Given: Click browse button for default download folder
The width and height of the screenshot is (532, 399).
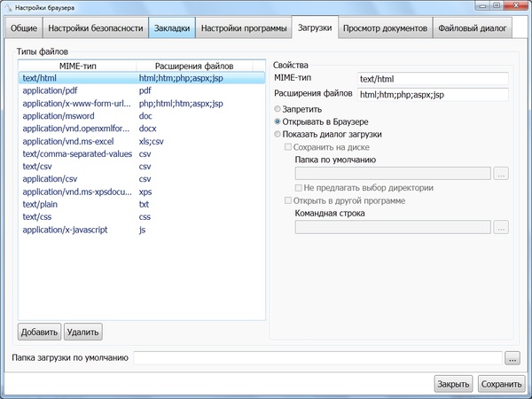Looking at the screenshot, I should pos(512,358).
